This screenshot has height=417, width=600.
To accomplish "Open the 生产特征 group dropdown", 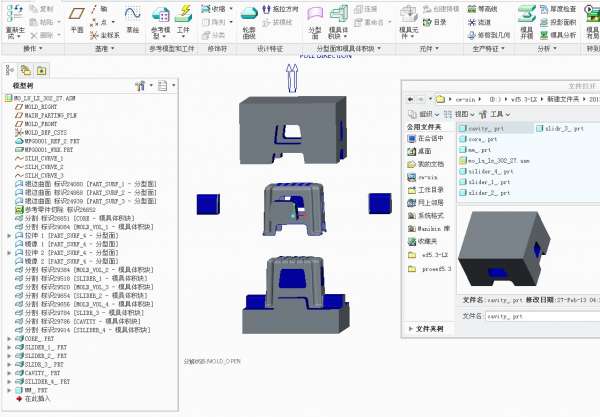I will tap(488, 49).
